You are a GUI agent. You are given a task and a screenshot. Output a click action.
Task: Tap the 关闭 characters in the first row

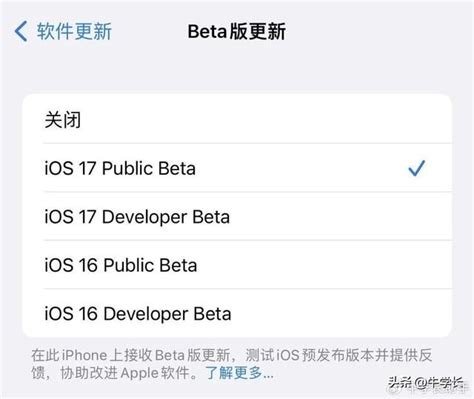63,120
